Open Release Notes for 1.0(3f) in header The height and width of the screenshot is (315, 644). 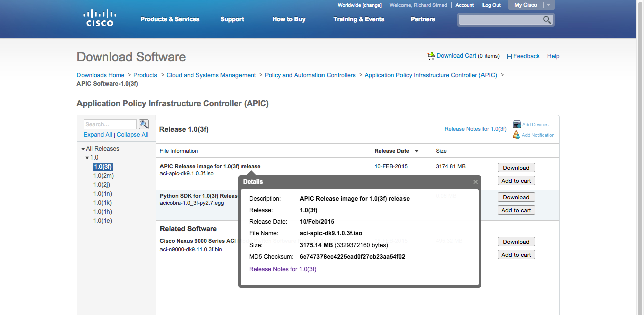[x=475, y=129]
